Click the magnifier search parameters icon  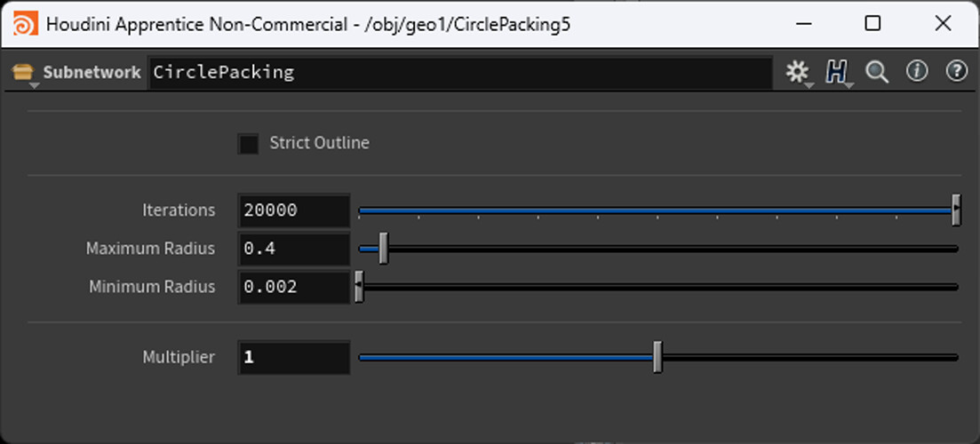(877, 73)
